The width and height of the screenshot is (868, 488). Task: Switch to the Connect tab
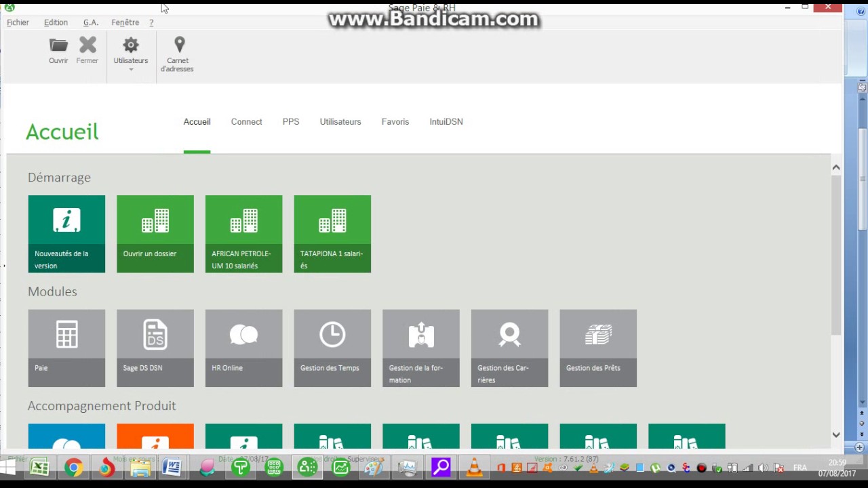coord(246,122)
